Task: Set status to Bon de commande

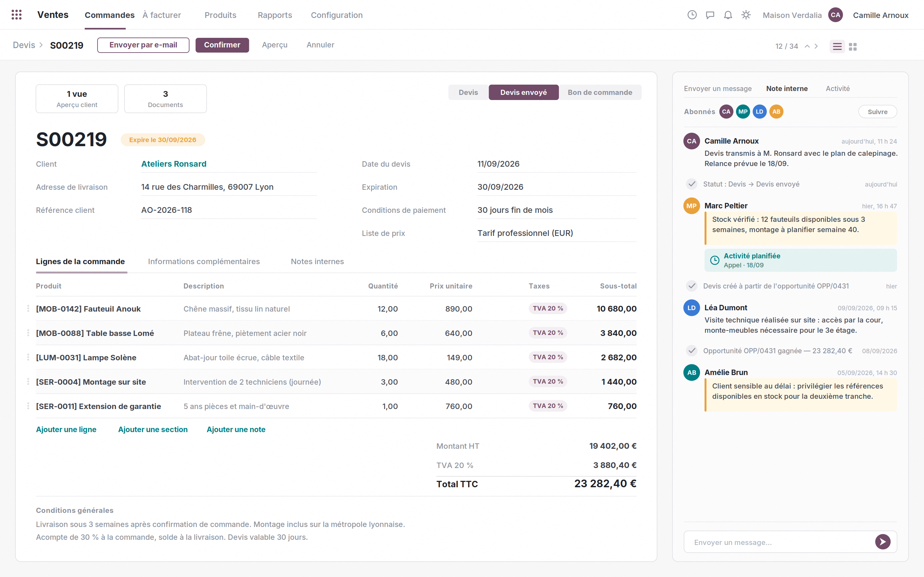Action: (x=599, y=92)
